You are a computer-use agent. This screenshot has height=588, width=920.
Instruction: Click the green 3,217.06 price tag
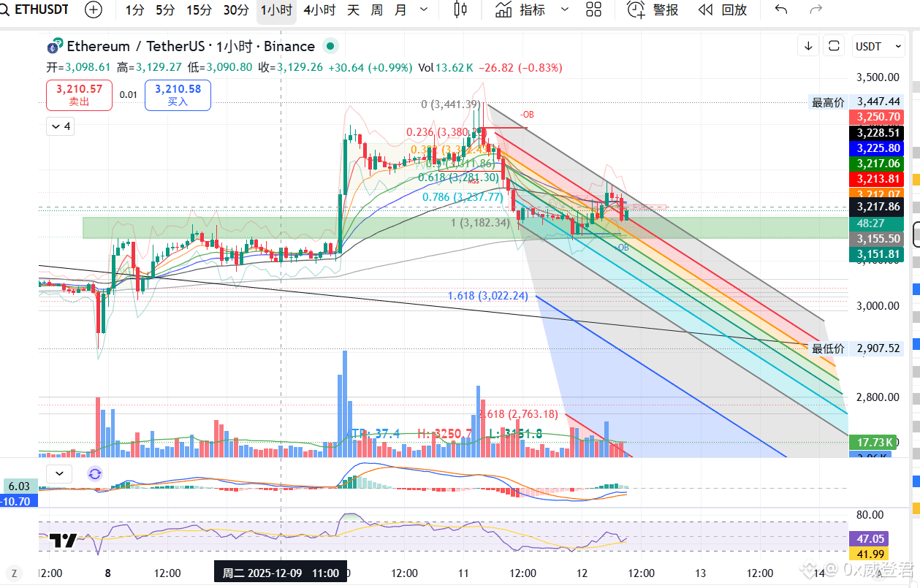[875, 164]
